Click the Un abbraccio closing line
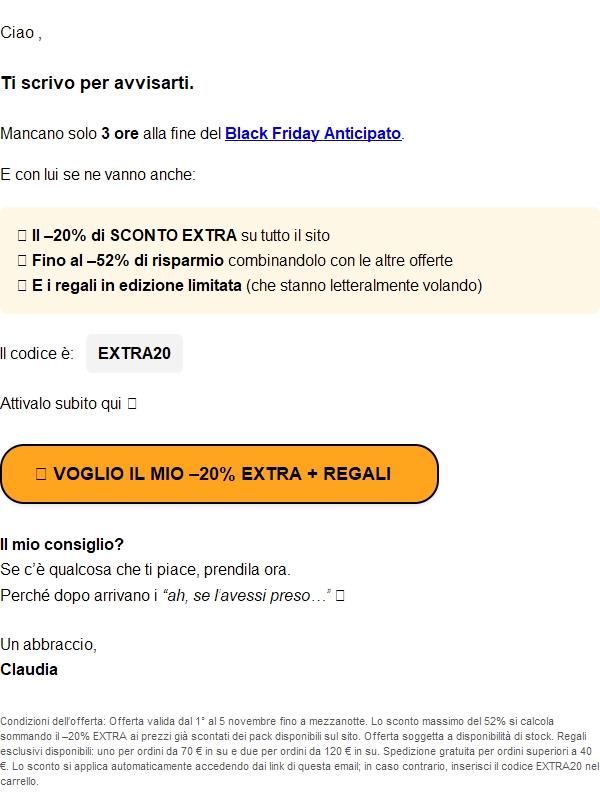Viewport: 600px width, 800px height. coord(46,642)
